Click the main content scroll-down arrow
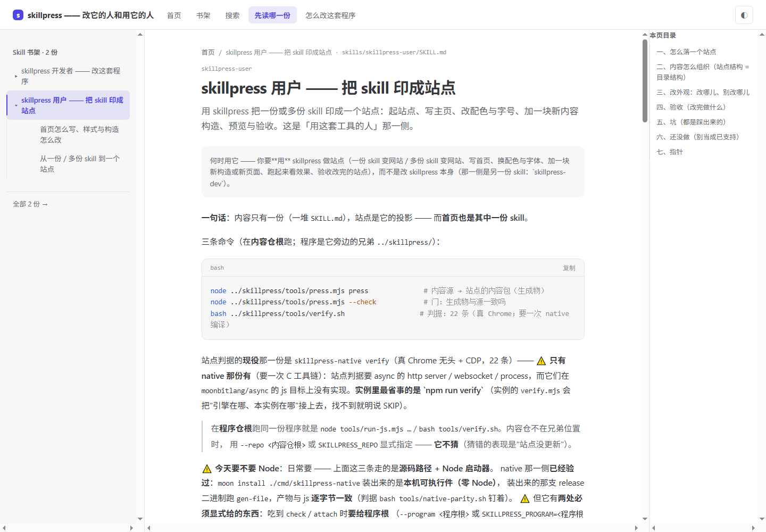 (x=645, y=519)
